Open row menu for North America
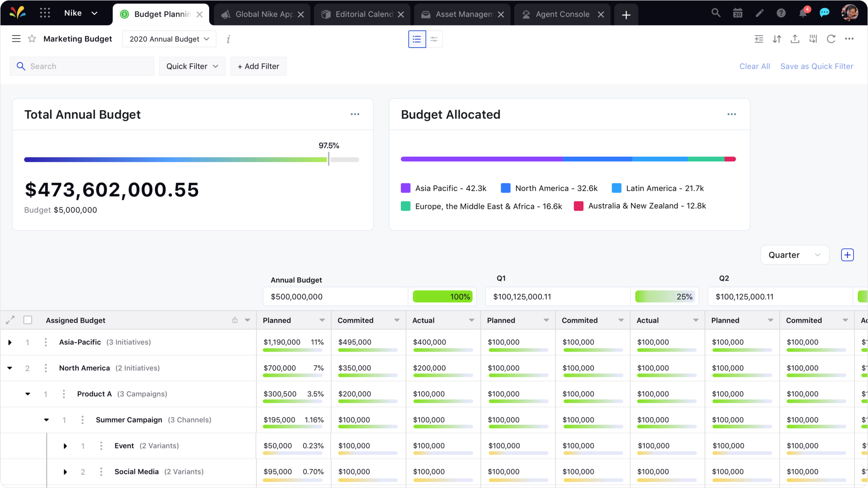 click(45, 368)
